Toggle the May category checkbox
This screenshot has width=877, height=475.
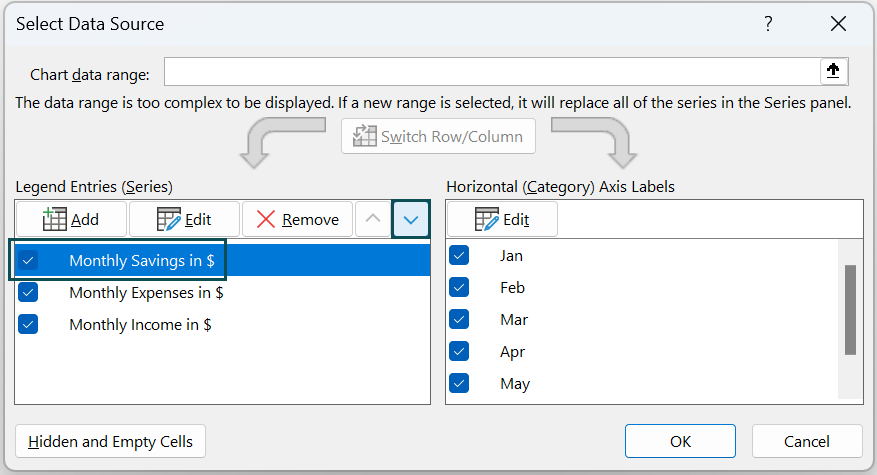[459, 383]
